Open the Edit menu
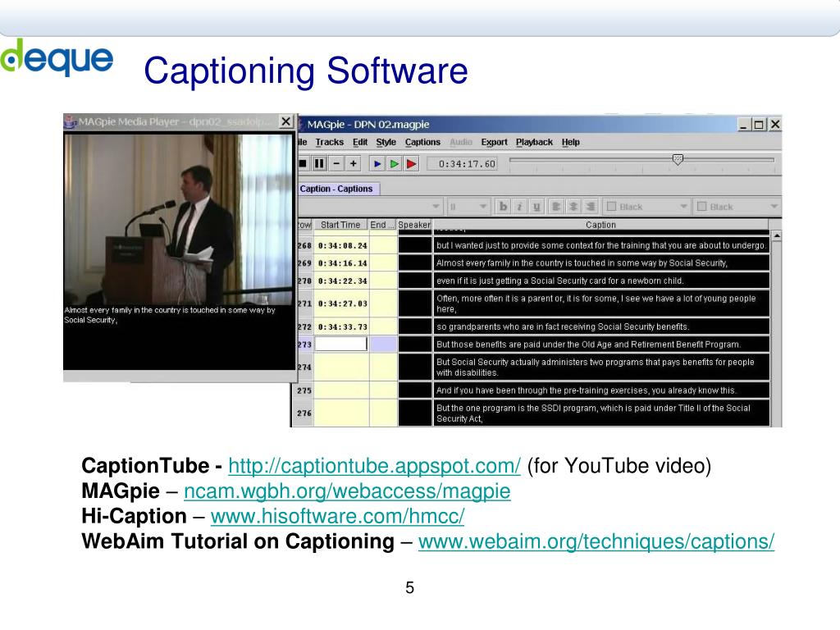 360,142
